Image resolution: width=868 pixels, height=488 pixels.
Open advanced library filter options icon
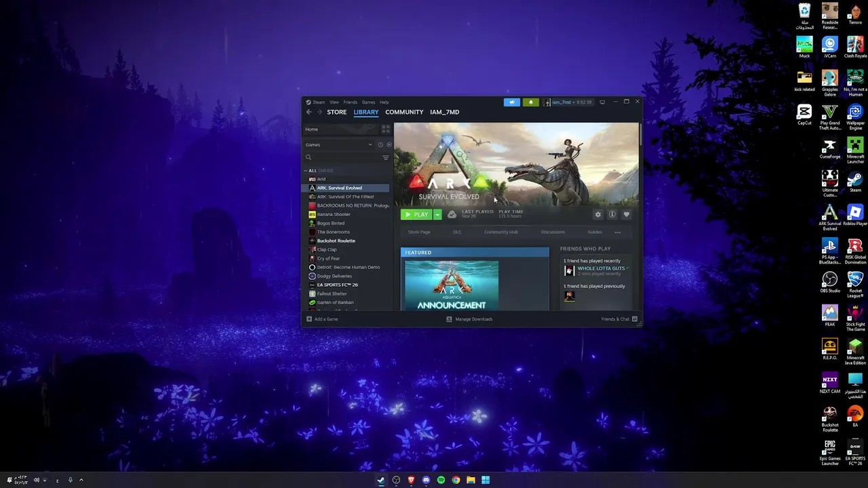coord(386,157)
